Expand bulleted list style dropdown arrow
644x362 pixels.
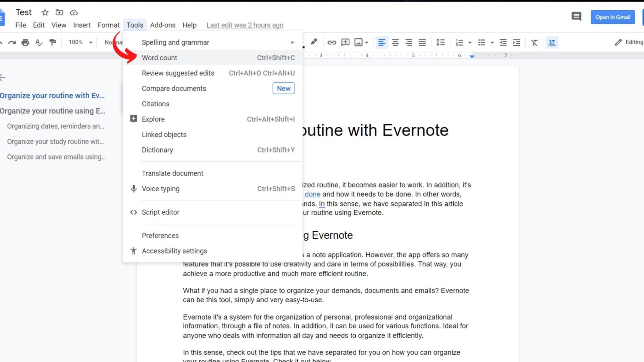click(x=492, y=42)
